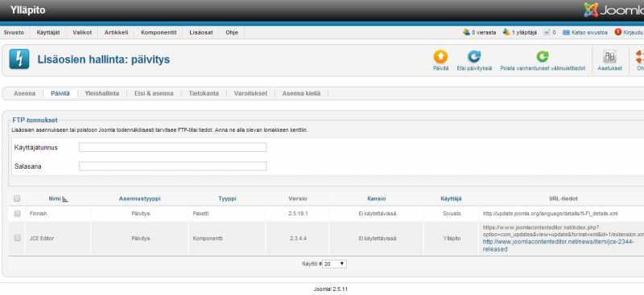Click Poista vanhentuneet välimuistitiedot icon

click(x=543, y=56)
